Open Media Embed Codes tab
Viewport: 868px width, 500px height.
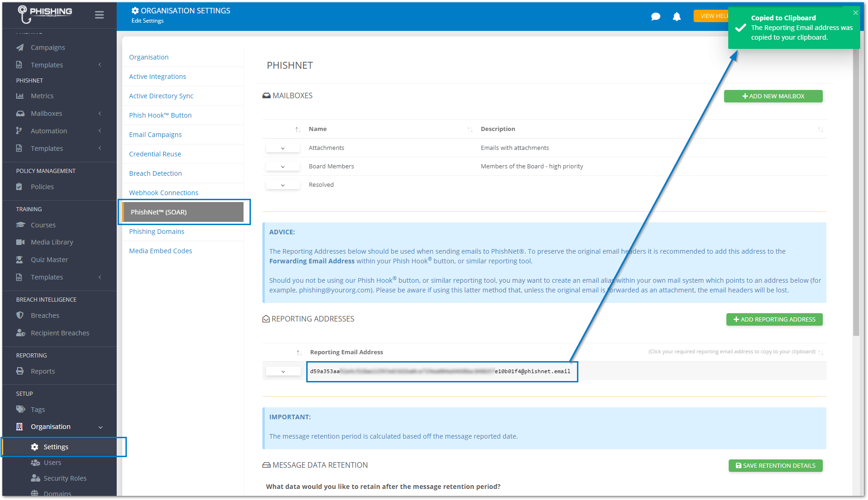(161, 251)
